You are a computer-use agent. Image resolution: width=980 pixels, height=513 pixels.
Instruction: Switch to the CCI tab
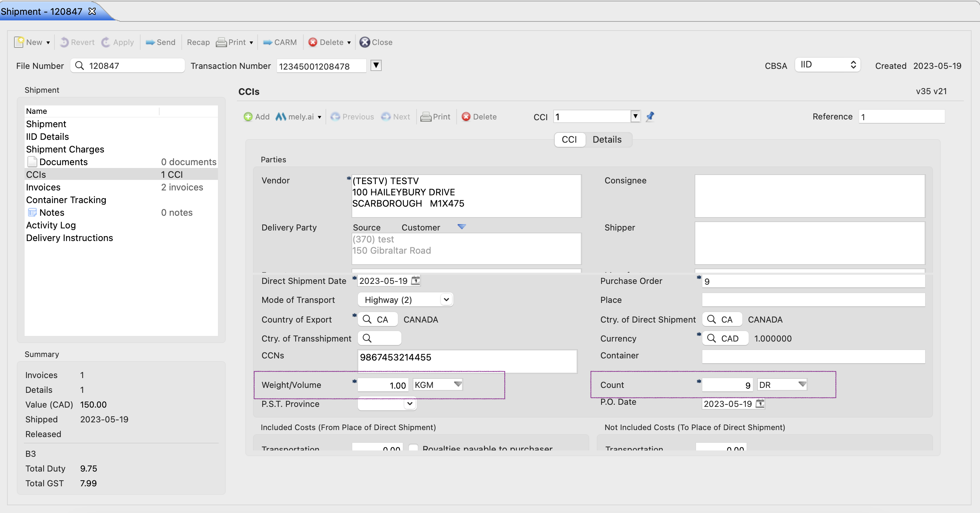point(569,139)
